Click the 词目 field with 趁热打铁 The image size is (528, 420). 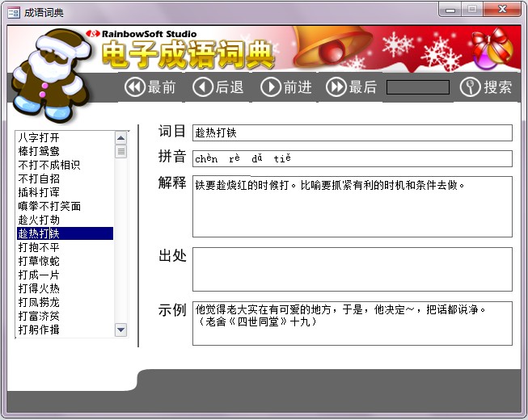353,132
